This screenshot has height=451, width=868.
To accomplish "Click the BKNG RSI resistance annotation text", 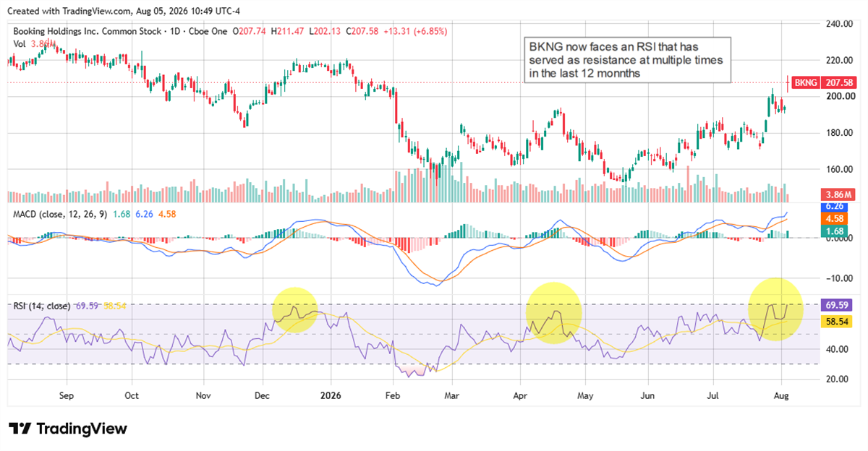I will 626,59.
